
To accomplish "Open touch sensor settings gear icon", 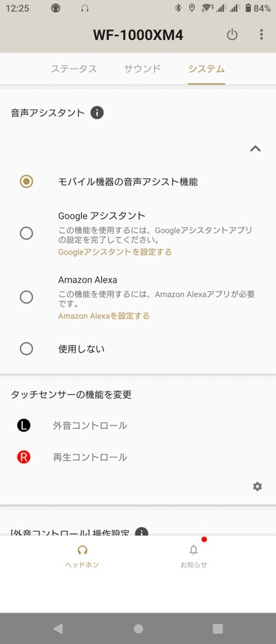I will 257,487.
